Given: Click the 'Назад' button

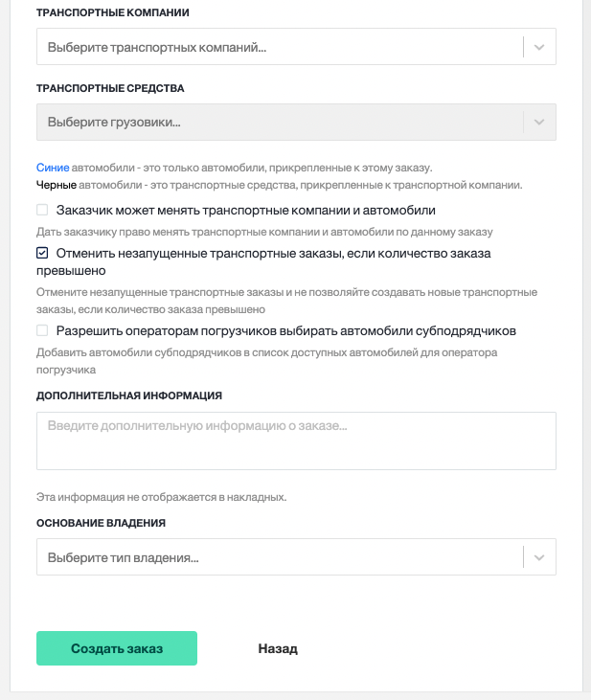Looking at the screenshot, I should point(278,648).
